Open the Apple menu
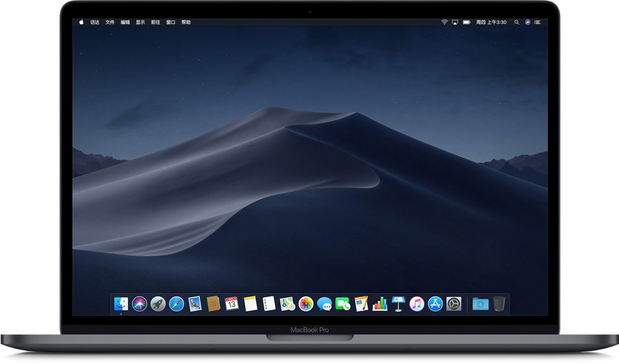Screen dimensions: 619x364 [81, 22]
